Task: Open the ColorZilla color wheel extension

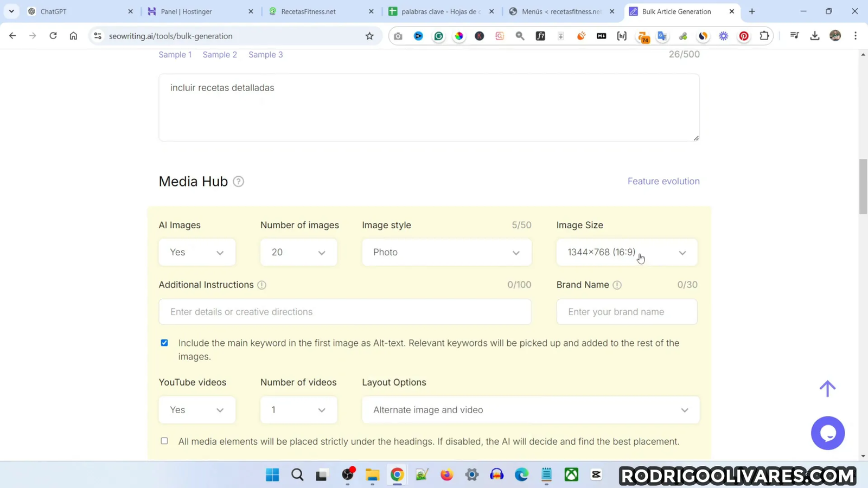Action: point(459,36)
